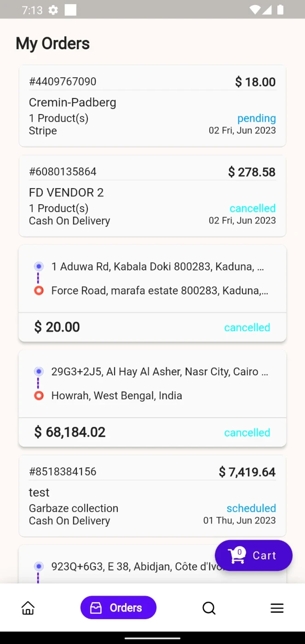Open order #4409767090 from Cremin-Padberg
The width and height of the screenshot is (305, 644).
pos(152,106)
